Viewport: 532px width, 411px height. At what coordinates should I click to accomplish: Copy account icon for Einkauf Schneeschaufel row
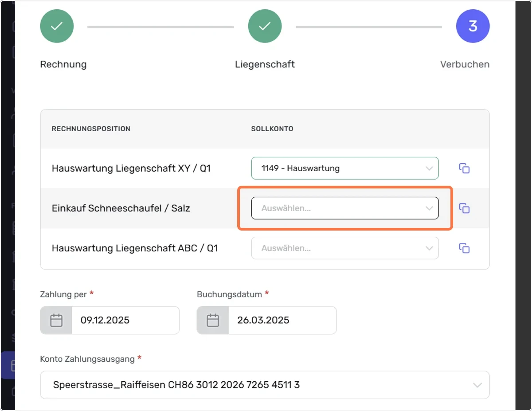coord(464,208)
